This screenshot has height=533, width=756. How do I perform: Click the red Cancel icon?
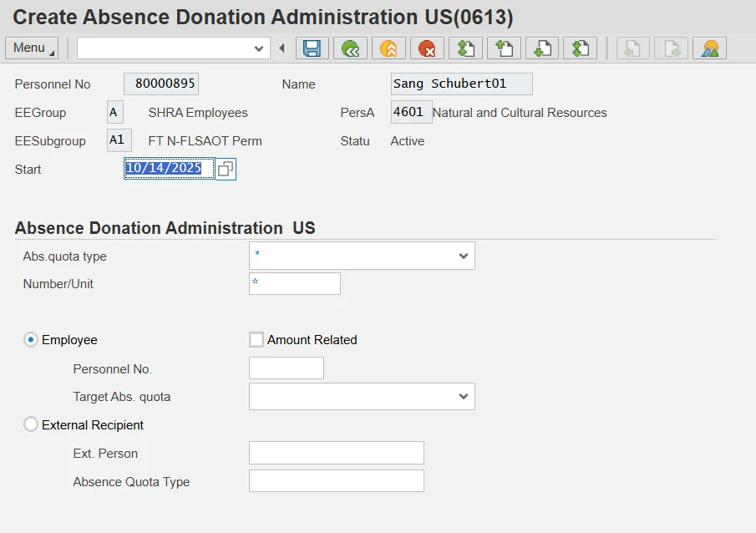[427, 48]
